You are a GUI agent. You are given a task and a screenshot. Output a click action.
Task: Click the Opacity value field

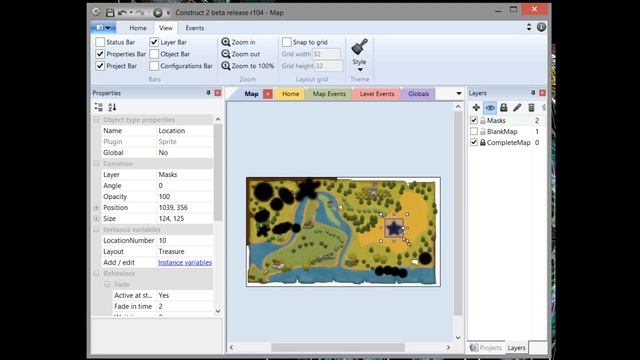184,197
